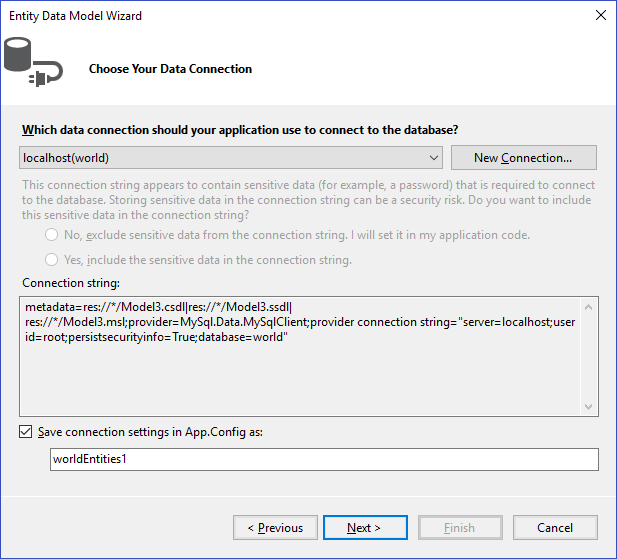Click the 'Choose Your Data Connection' heading
This screenshot has height=559, width=617.
coord(170,69)
